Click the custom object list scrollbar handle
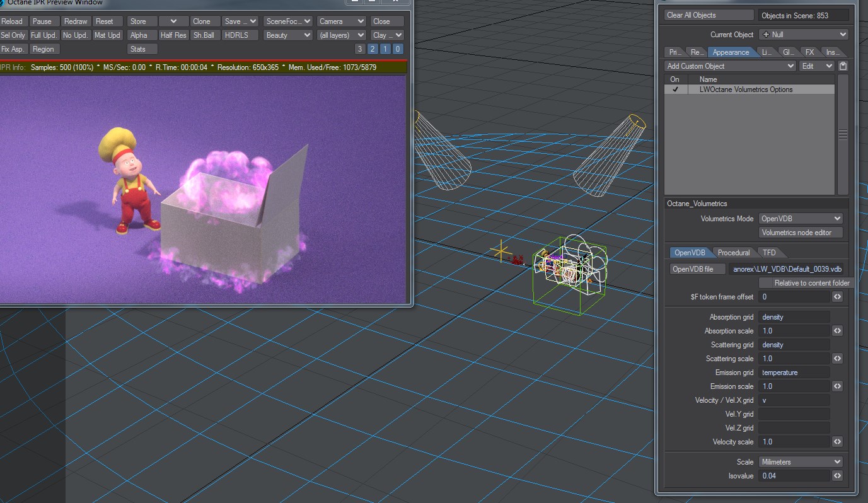The height and width of the screenshot is (503, 868). pos(843,135)
